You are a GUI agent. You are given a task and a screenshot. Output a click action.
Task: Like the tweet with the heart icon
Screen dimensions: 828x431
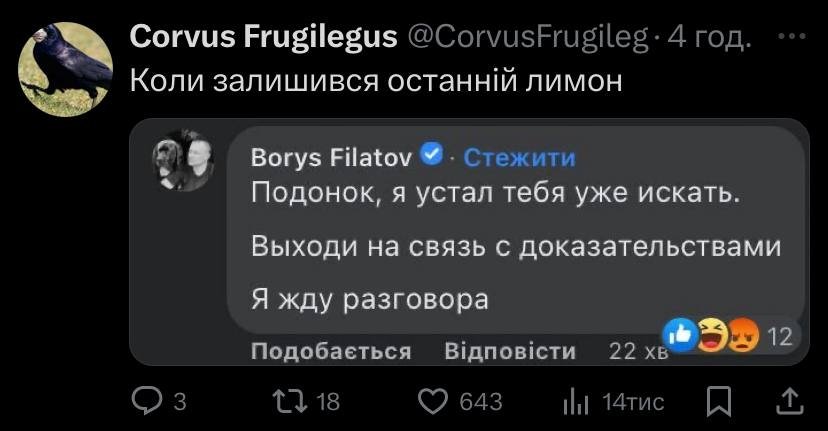point(432,402)
